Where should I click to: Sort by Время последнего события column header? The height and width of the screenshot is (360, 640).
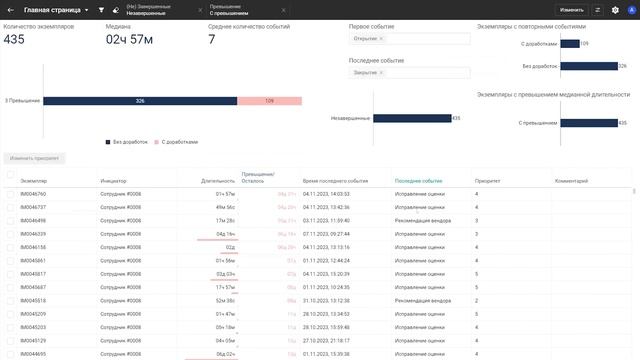pos(335,181)
